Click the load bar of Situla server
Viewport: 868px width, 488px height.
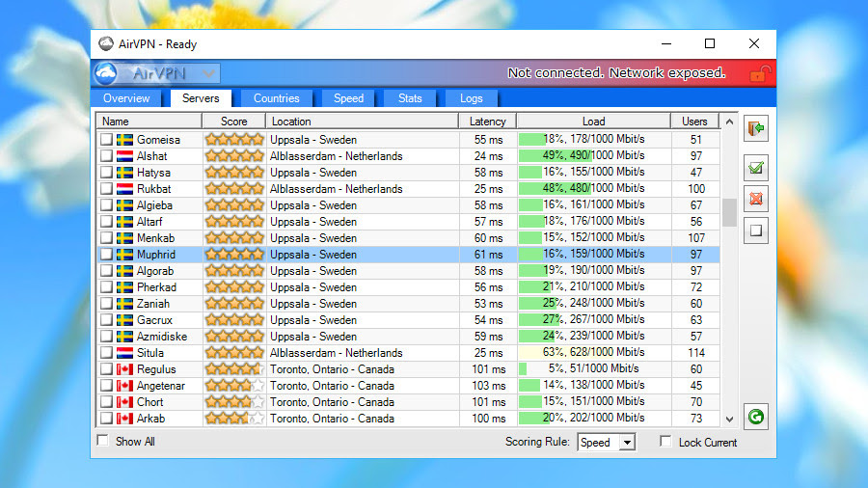click(x=594, y=352)
